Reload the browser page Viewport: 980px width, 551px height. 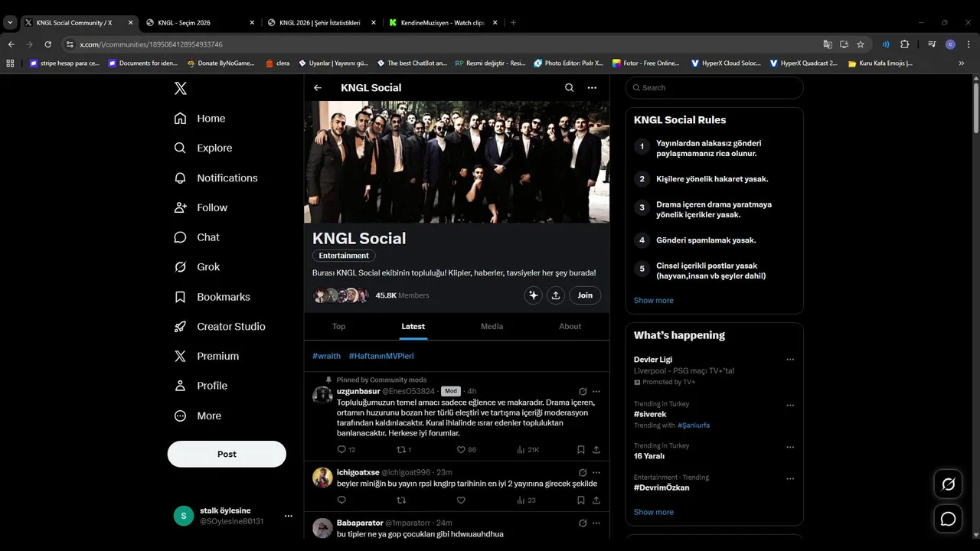click(x=47, y=44)
